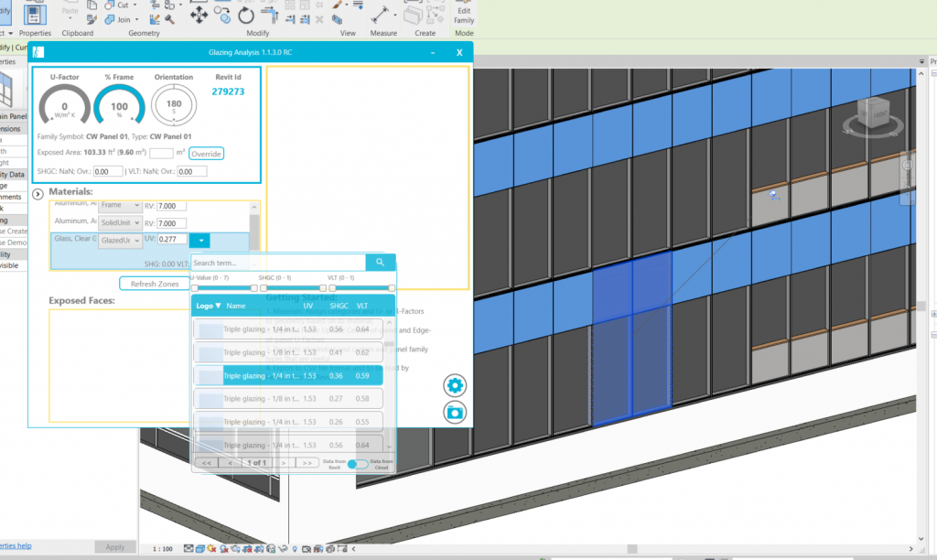Expand the Materials section circle arrow
The width and height of the screenshot is (937, 560).
point(38,194)
